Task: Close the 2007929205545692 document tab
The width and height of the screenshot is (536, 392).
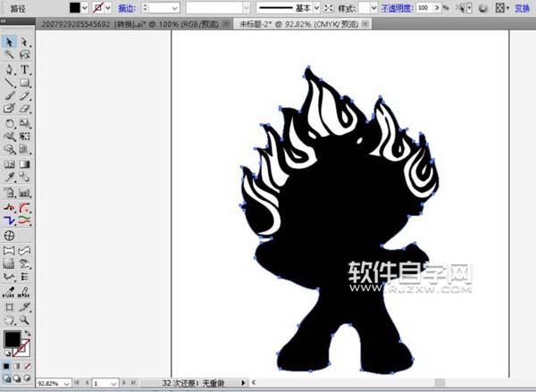Action: pyautogui.click(x=226, y=24)
